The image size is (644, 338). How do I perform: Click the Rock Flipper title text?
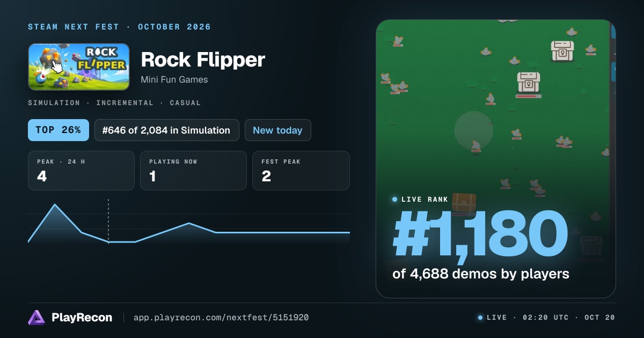(x=203, y=60)
